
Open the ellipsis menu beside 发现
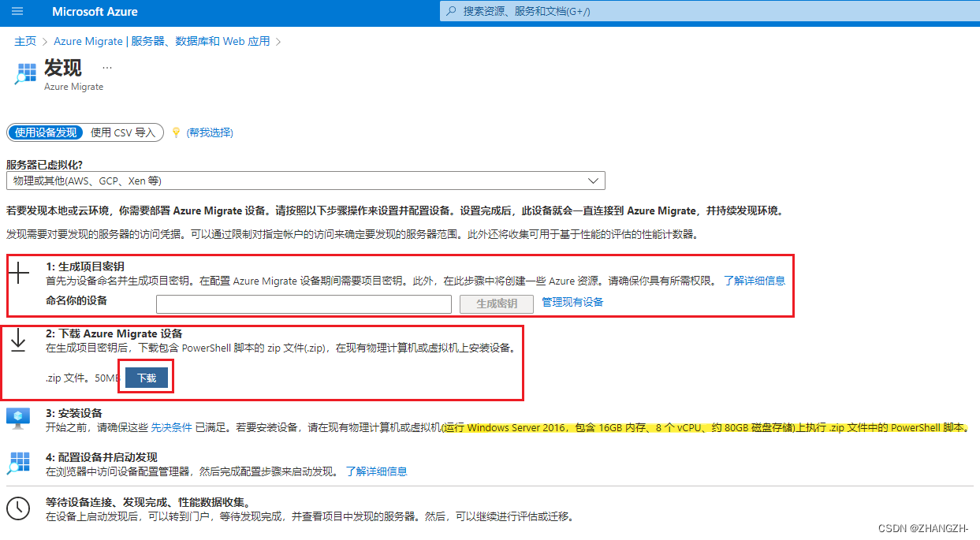tap(107, 68)
